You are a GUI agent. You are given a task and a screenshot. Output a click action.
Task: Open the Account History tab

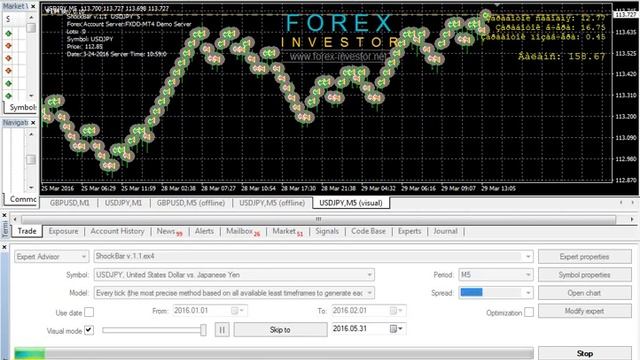pyautogui.click(x=117, y=231)
